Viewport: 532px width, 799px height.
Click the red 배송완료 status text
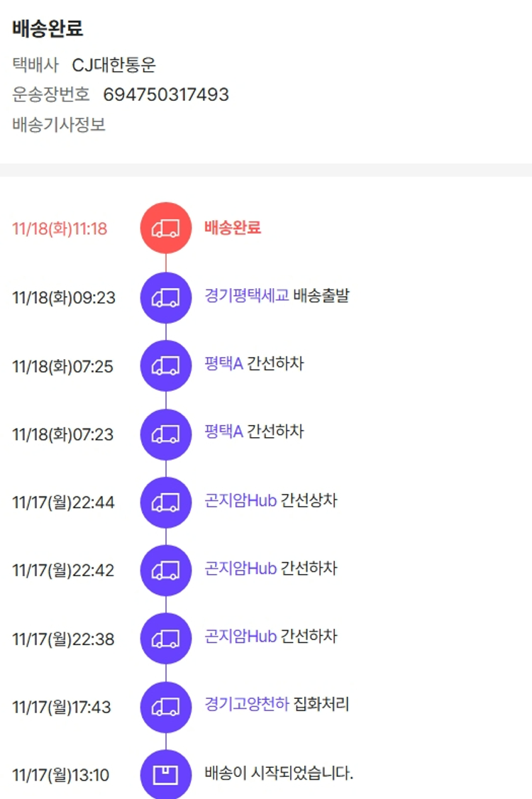233,228
